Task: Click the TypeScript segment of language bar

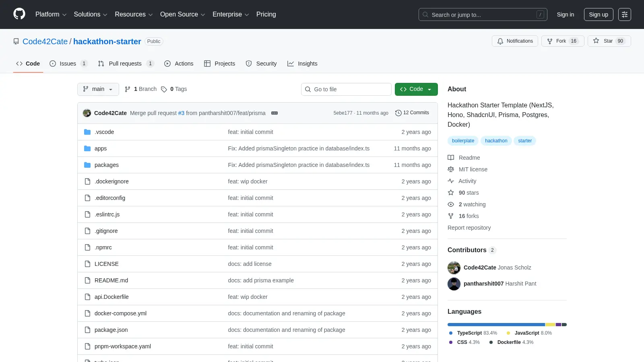Action: [x=496, y=325]
